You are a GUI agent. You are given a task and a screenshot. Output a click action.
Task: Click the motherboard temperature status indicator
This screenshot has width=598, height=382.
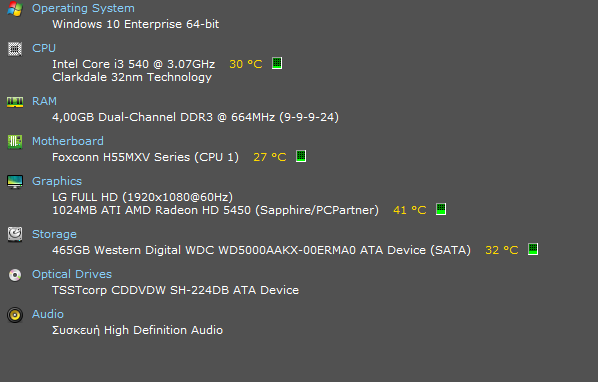pos(301,156)
